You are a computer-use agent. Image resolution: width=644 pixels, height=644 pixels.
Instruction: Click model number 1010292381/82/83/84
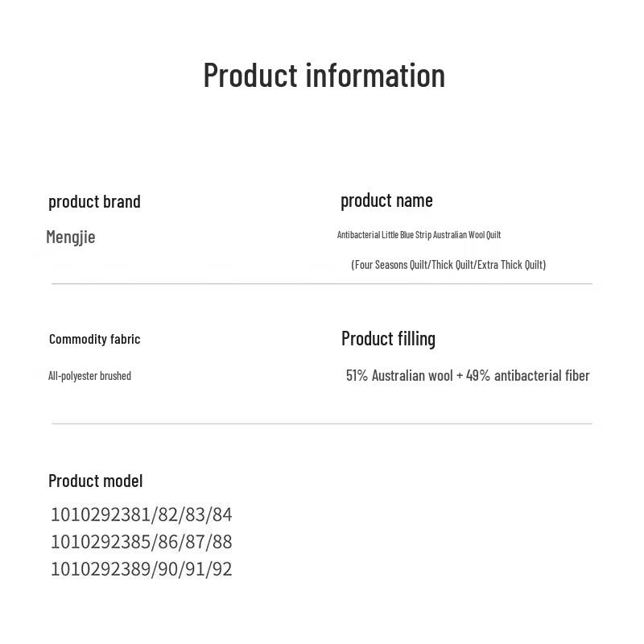pyautogui.click(x=142, y=514)
